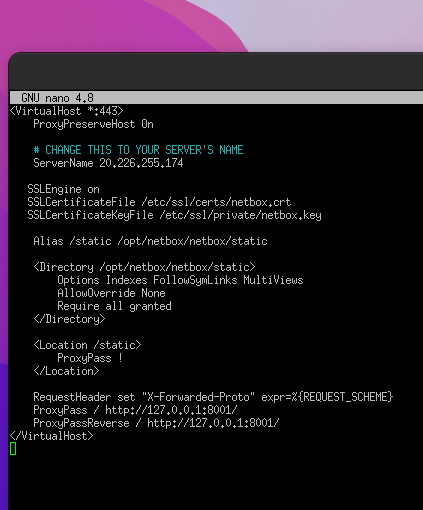The image size is (423, 510).
Task: Click the Alias /static line
Action: 150,241
